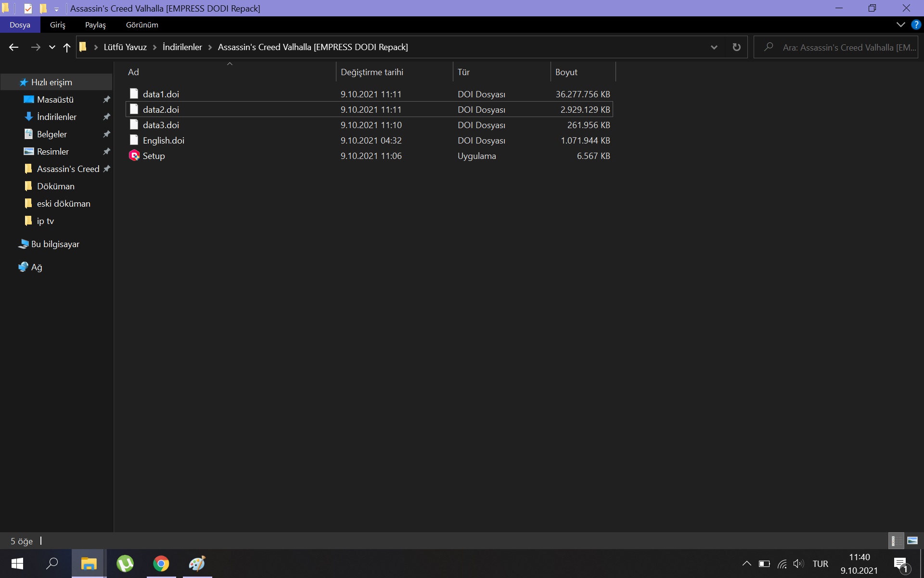Viewport: 924px width, 578px height.
Task: Open uTorrent from taskbar
Action: point(125,564)
